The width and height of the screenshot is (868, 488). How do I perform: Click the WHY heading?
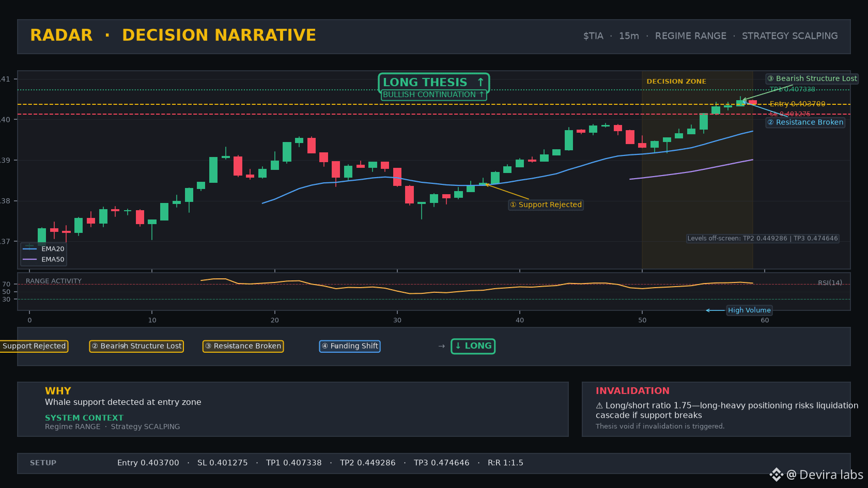(x=58, y=391)
